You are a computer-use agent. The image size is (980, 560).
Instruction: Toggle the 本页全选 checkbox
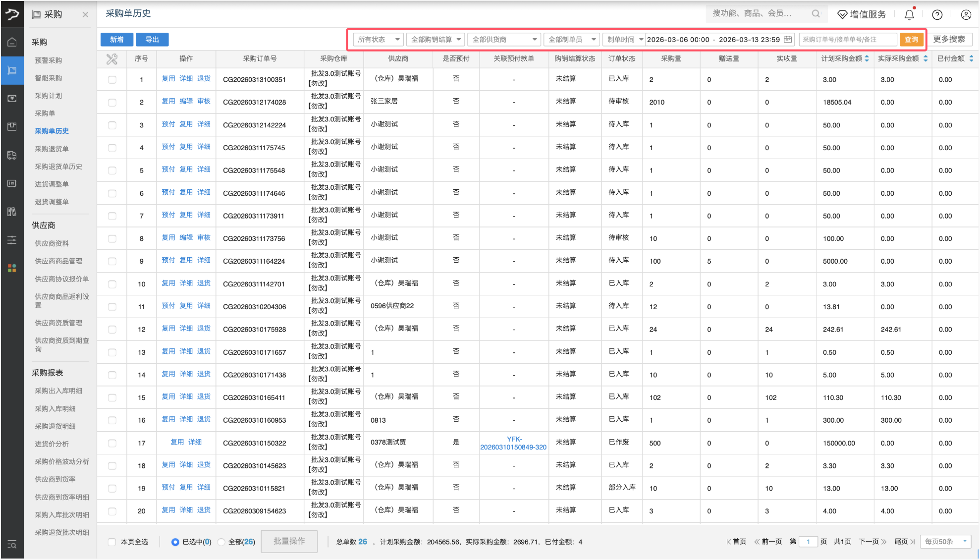112,542
